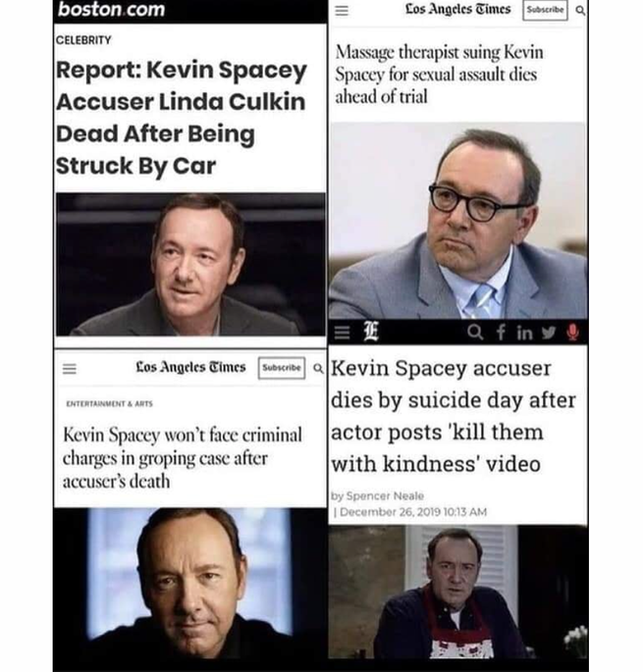The width and height of the screenshot is (643, 672).
Task: Open hamburger menu in bottom-left LA Times header
Action: click(x=70, y=369)
